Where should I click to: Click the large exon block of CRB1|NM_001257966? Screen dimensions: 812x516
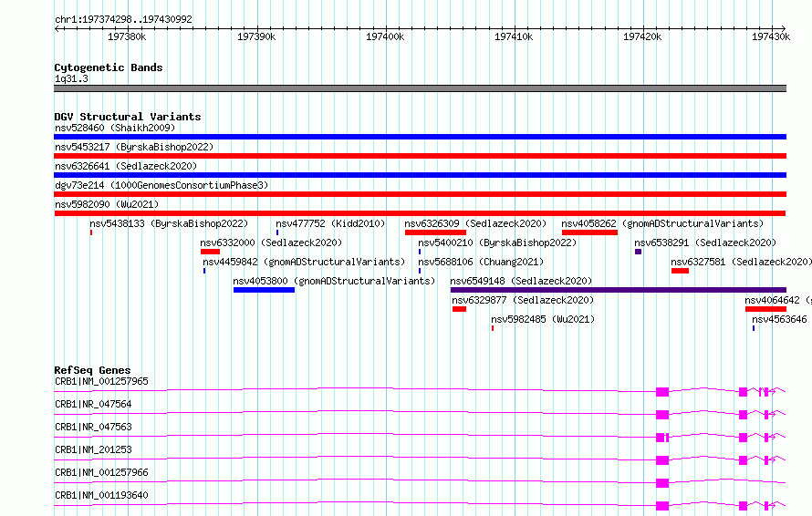[662, 483]
